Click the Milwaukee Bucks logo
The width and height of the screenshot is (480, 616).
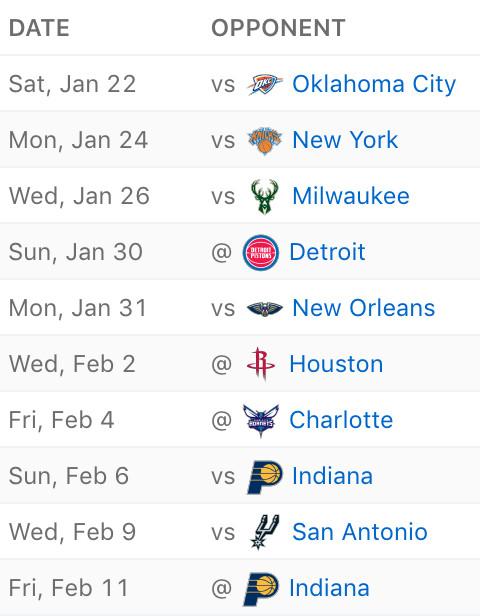pyautogui.click(x=265, y=196)
